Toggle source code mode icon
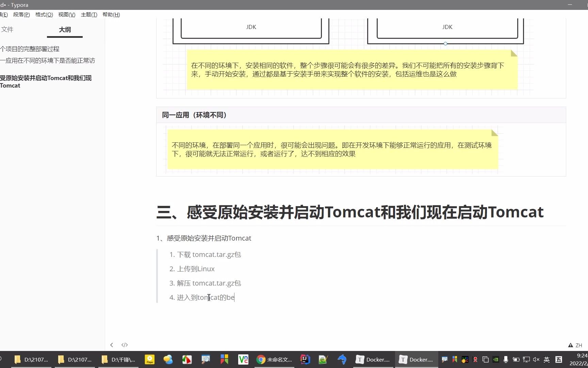The width and height of the screenshot is (588, 368). coord(125,345)
